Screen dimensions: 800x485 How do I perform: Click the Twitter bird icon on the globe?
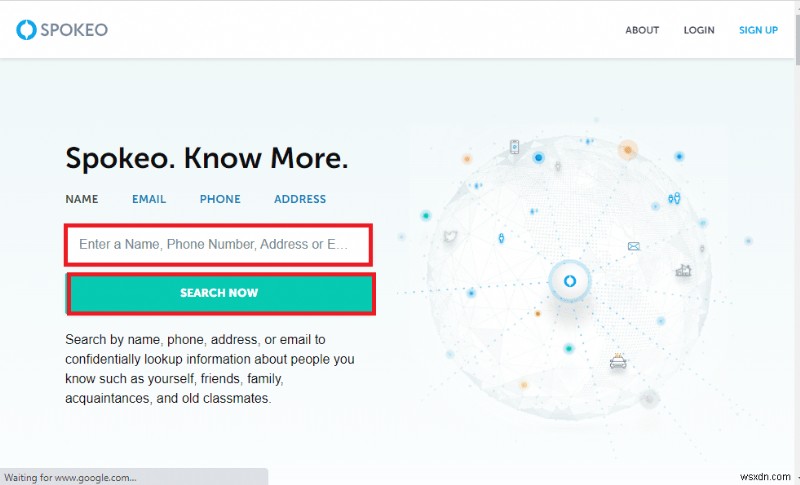click(x=450, y=237)
